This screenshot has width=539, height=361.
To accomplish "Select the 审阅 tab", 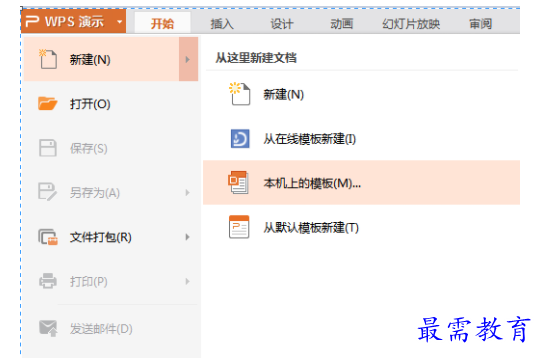I will [481, 23].
